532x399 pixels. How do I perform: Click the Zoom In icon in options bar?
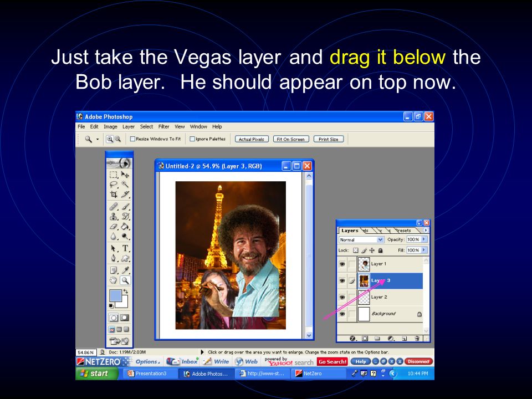pyautogui.click(x=110, y=139)
